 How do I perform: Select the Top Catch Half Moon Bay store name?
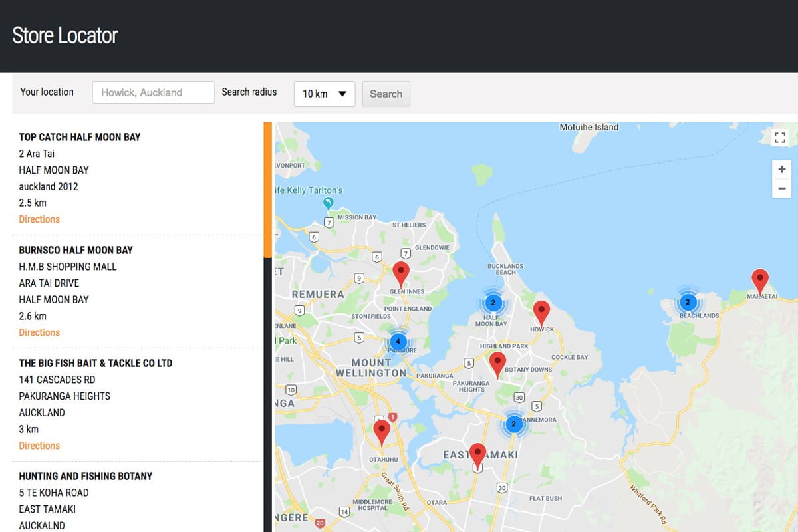click(x=80, y=137)
